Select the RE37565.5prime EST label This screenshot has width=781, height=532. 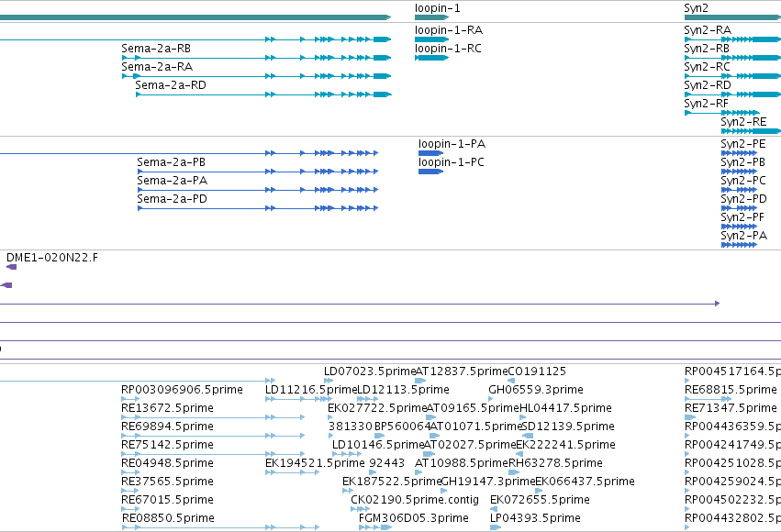point(167,482)
